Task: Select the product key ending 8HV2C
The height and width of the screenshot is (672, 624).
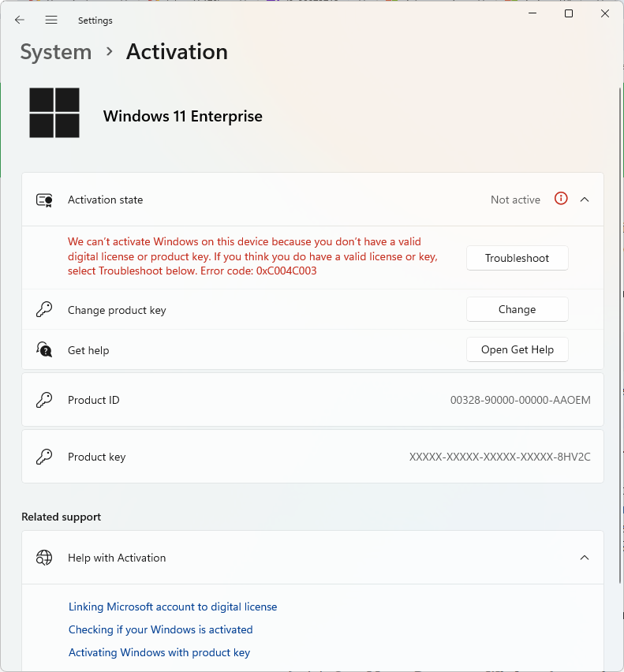Action: (x=499, y=457)
